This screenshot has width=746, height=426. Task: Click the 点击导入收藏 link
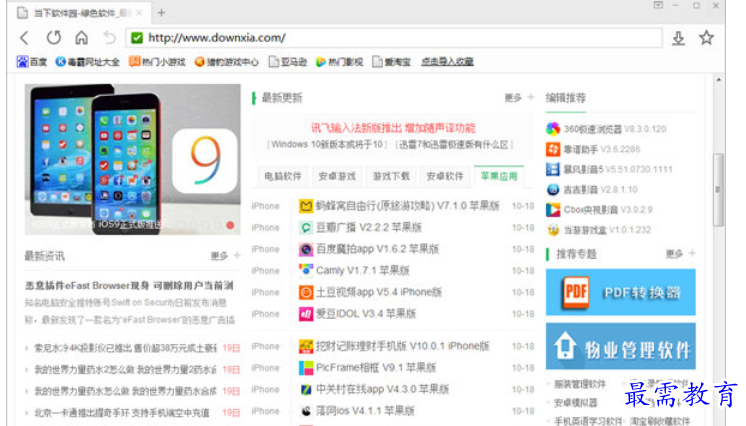(x=447, y=62)
